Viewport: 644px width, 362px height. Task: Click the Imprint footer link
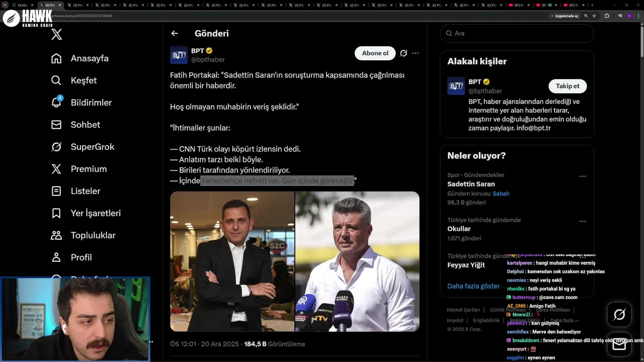455,320
